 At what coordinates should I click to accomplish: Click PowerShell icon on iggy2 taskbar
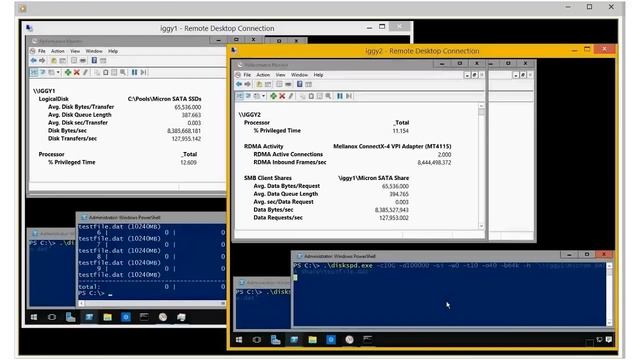point(294,340)
